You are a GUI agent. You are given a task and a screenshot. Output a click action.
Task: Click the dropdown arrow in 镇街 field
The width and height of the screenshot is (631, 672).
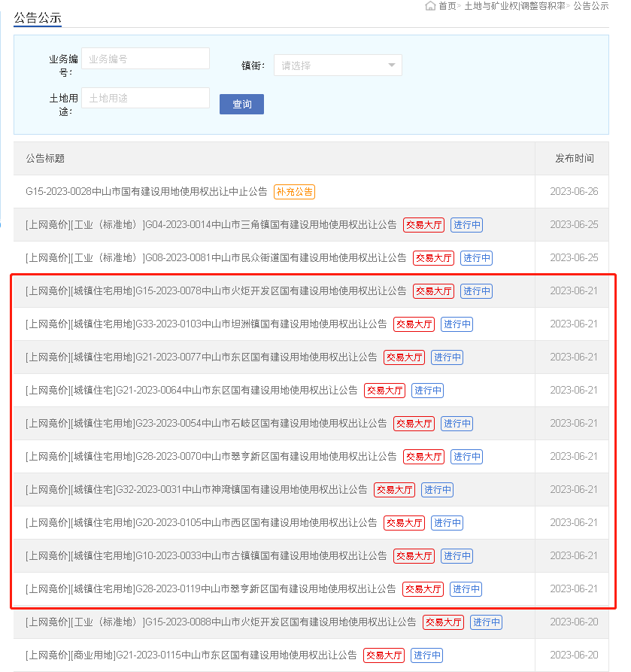[x=391, y=65]
